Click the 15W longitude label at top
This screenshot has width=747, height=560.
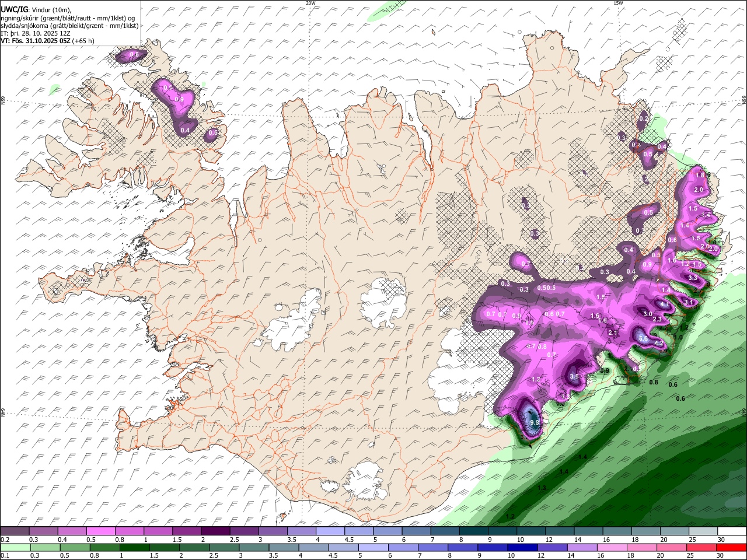coord(617,3)
